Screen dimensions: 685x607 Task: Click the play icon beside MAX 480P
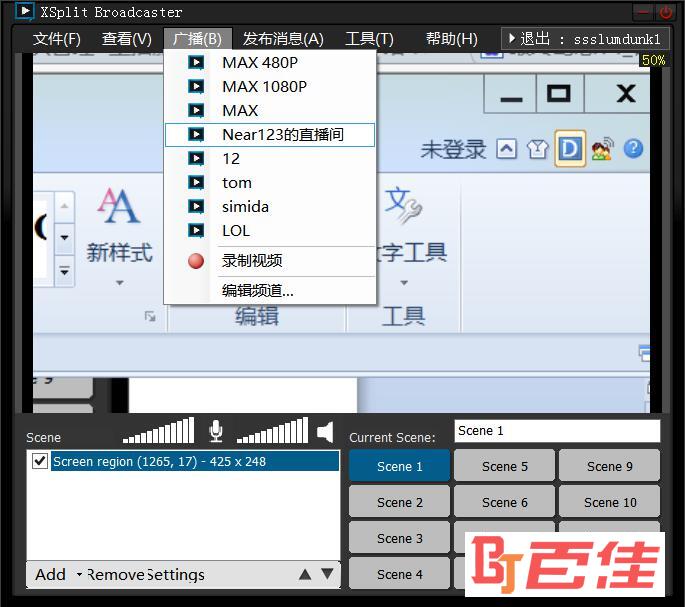[196, 63]
